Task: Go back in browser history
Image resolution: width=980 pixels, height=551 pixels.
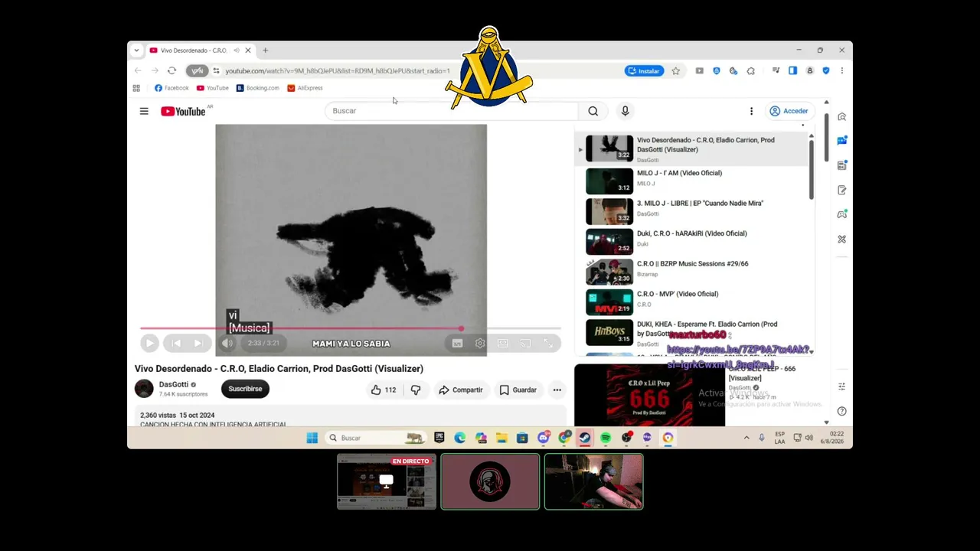Action: click(138, 70)
